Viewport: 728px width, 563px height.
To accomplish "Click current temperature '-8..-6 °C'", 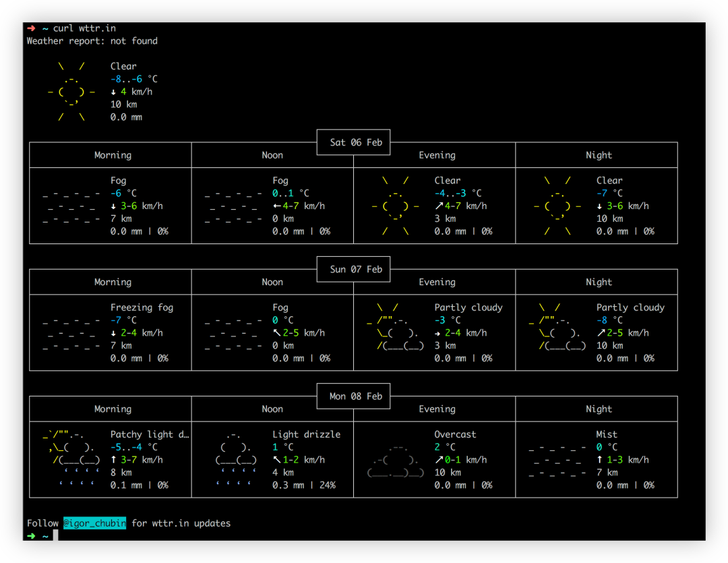I will (134, 79).
